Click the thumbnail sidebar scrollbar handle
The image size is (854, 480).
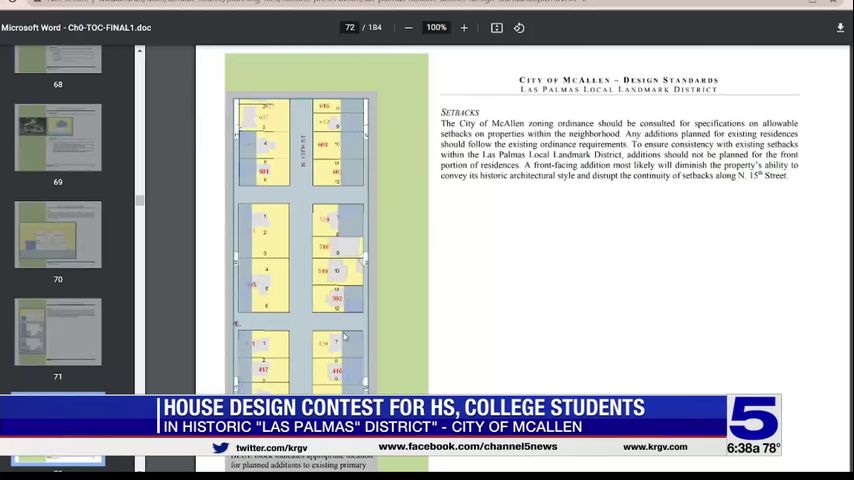tap(140, 200)
